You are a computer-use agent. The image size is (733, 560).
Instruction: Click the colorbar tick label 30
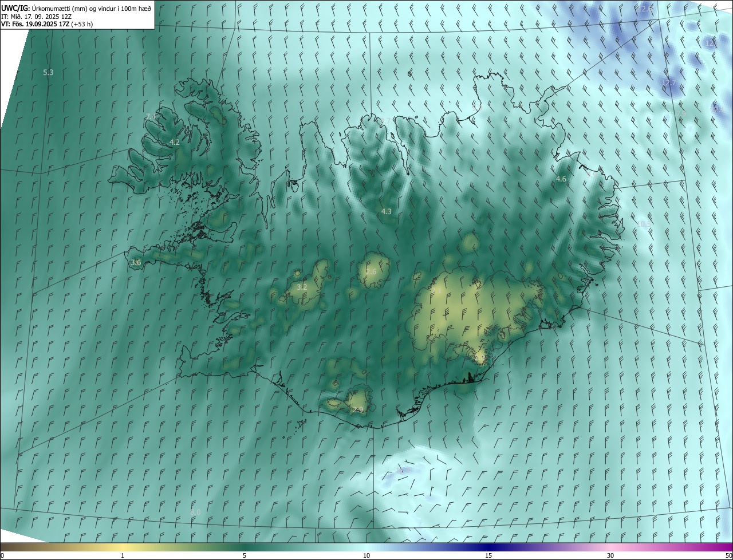point(610,555)
